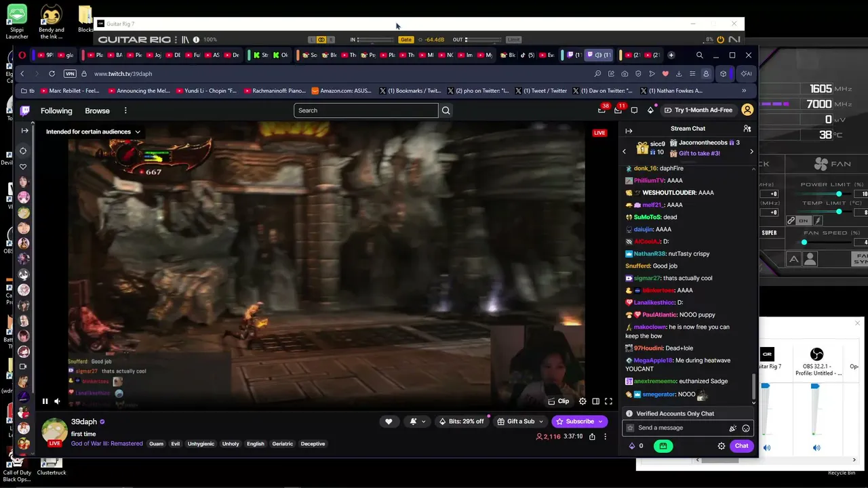Open the Twitch home logo
868x488 pixels.
pyautogui.click(x=25, y=110)
